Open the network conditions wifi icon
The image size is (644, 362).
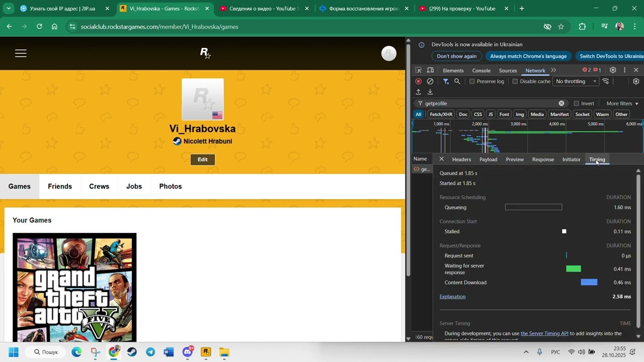(606, 81)
